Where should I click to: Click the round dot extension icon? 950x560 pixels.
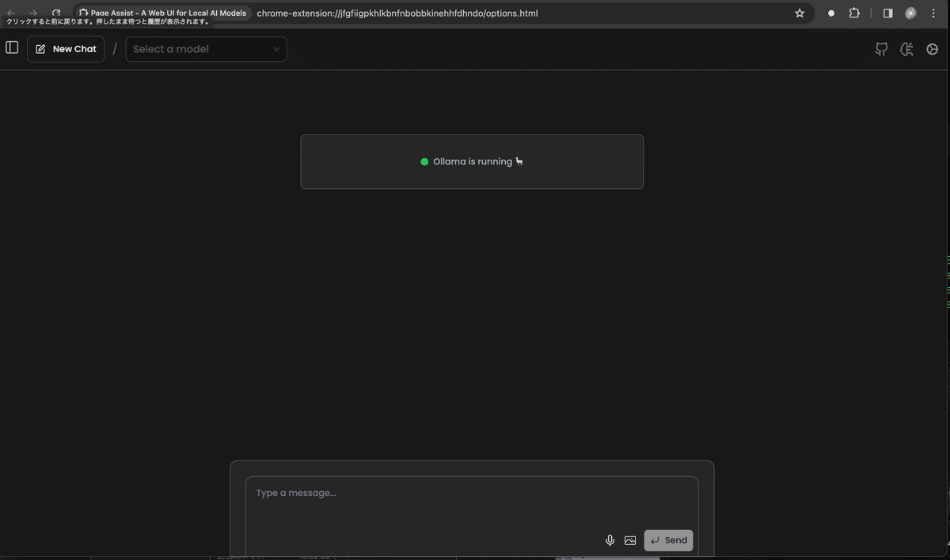point(831,13)
